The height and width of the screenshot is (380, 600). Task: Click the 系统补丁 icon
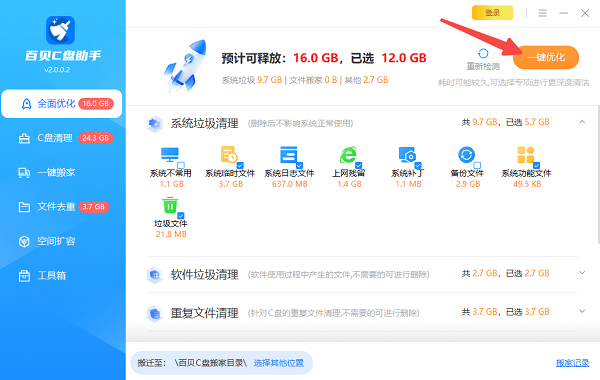[x=407, y=155]
